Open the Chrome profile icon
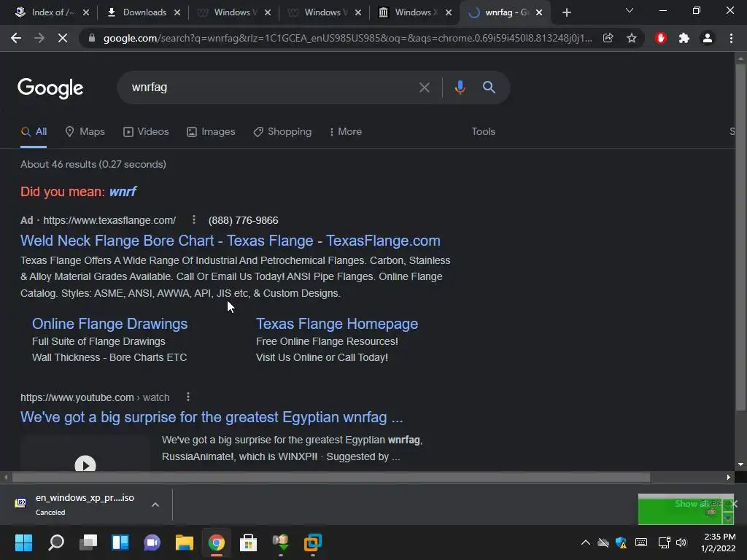 [x=708, y=38]
